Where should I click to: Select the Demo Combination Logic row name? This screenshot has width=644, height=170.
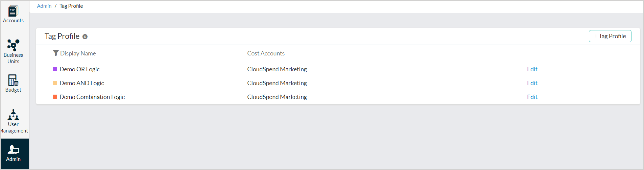(x=92, y=97)
